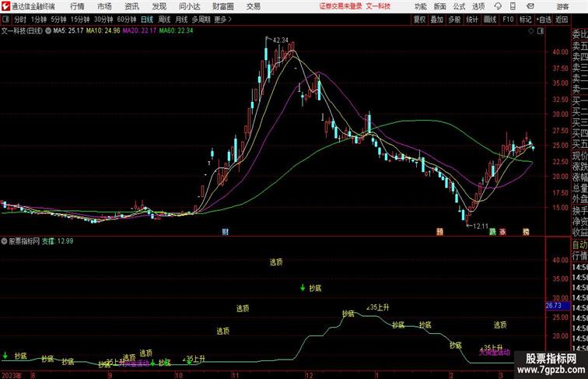The image size is (588, 379).
Task: Click the 返回 back button
Action: pyautogui.click(x=562, y=19)
